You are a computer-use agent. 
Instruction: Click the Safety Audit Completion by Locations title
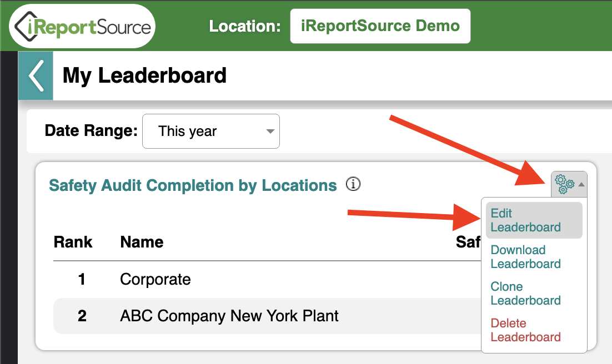click(193, 185)
